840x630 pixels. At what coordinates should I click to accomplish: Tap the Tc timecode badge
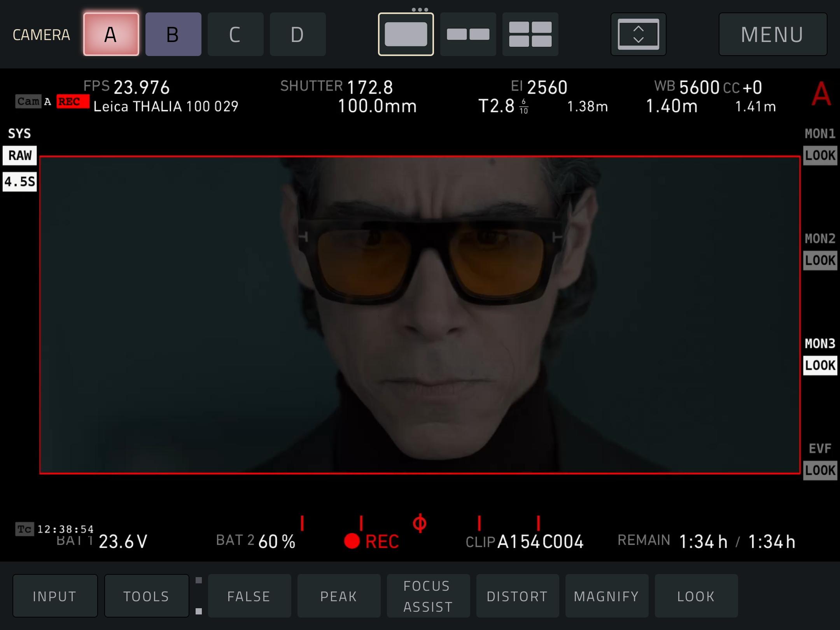(24, 529)
